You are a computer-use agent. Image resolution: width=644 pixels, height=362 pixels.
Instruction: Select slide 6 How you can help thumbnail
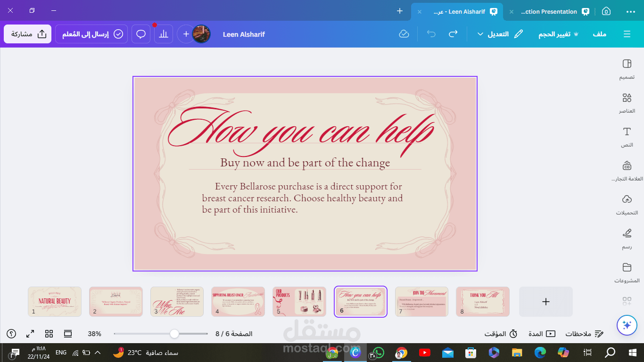tap(361, 302)
